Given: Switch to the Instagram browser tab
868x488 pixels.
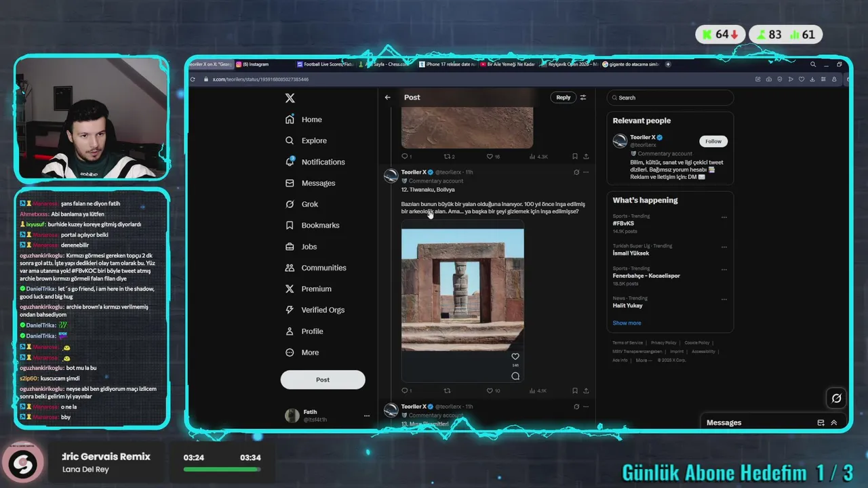Looking at the screenshot, I should tap(257, 64).
